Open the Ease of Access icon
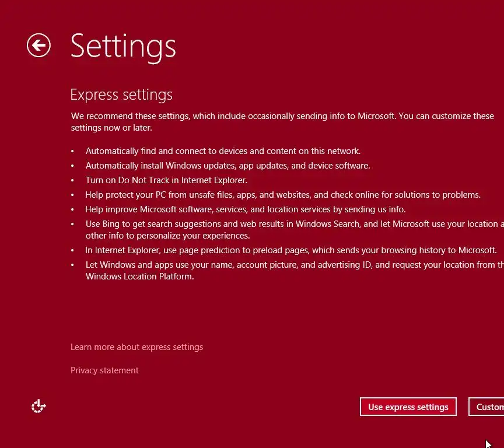504x448 pixels. (38, 406)
